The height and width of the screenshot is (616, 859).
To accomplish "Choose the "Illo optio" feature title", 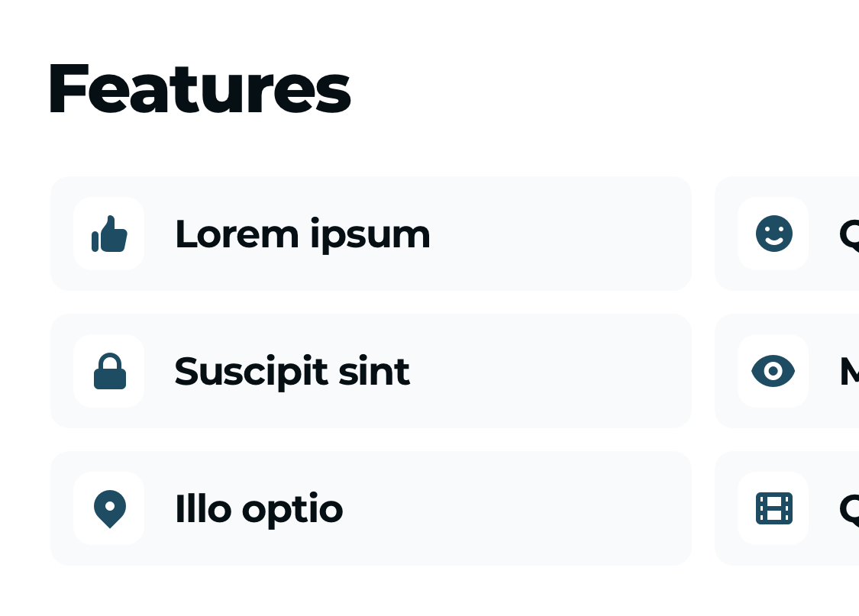I will pyautogui.click(x=259, y=508).
